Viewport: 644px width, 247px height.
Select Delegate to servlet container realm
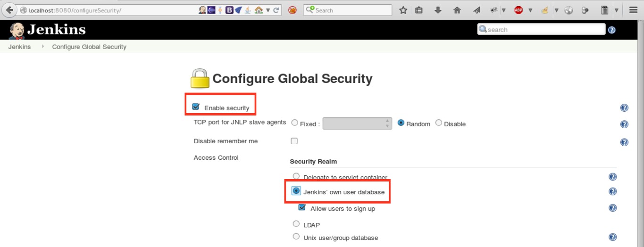296,176
